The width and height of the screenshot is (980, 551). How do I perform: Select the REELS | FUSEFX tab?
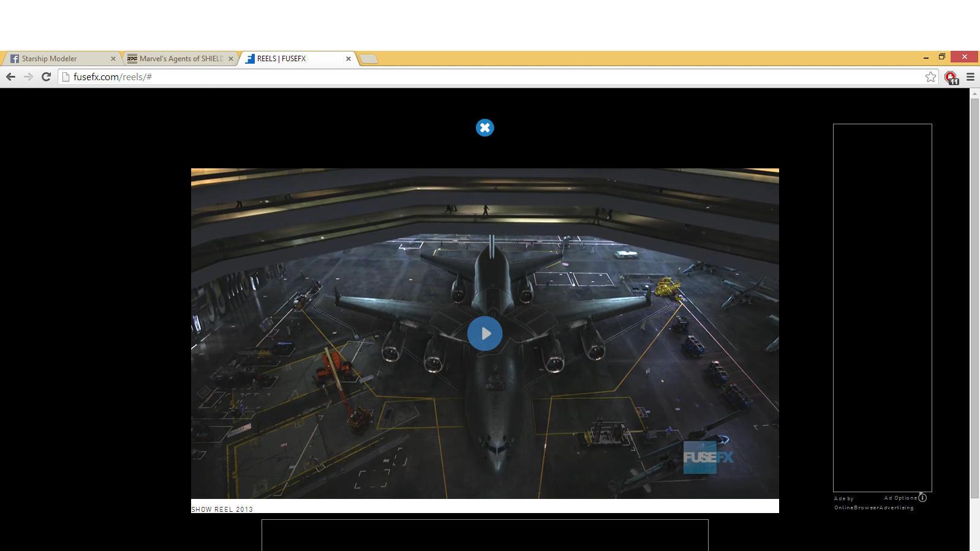click(298, 59)
